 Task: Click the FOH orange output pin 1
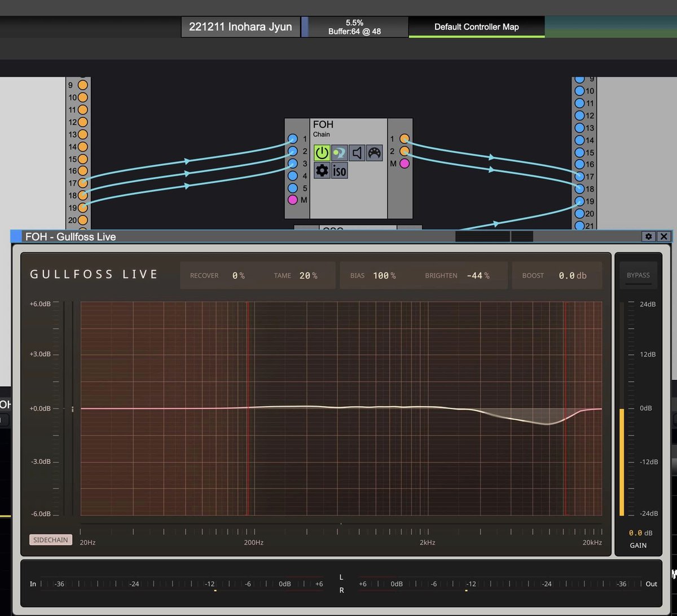tap(405, 139)
